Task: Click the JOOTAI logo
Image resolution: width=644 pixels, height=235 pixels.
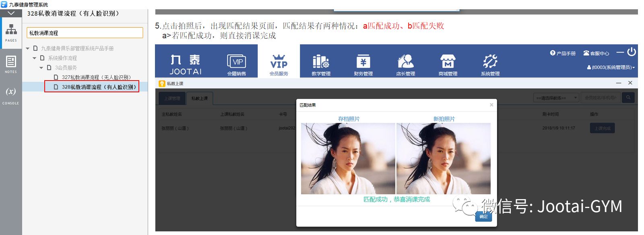Action: 186,64
